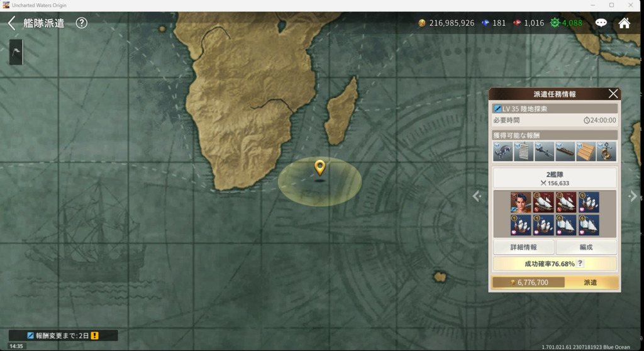Screen dimensions: 644x351
Task: Select the third ship in bottom fleet row
Action: (x=566, y=225)
